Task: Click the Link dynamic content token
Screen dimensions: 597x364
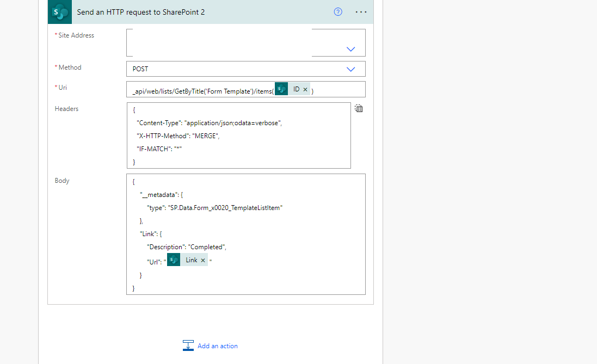Action: coord(188,260)
